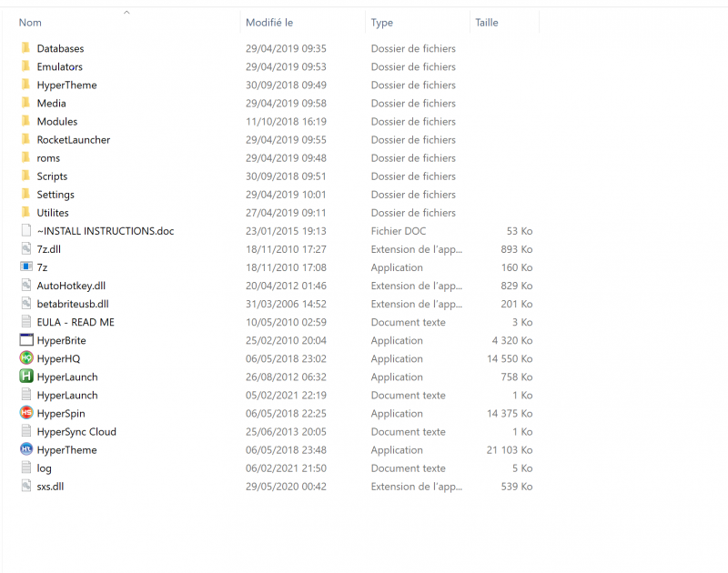Select the HyperBrite application name
Screen dimensions: 728x573
[x=61, y=340]
